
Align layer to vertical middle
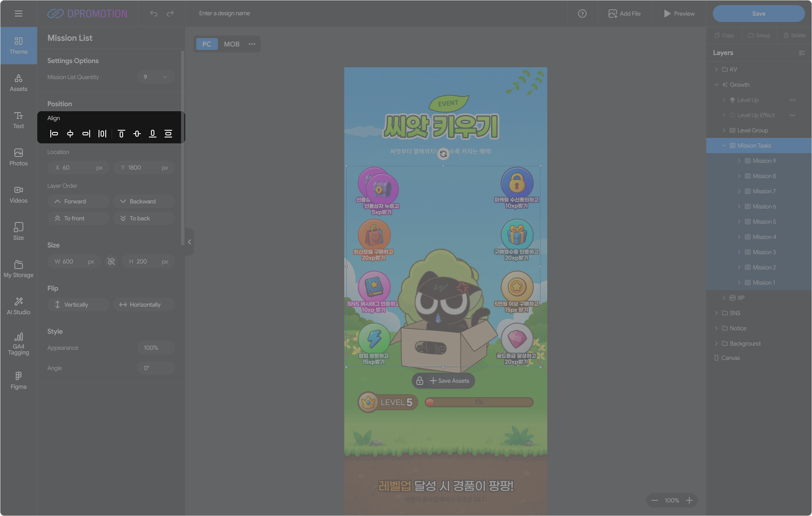(x=137, y=134)
